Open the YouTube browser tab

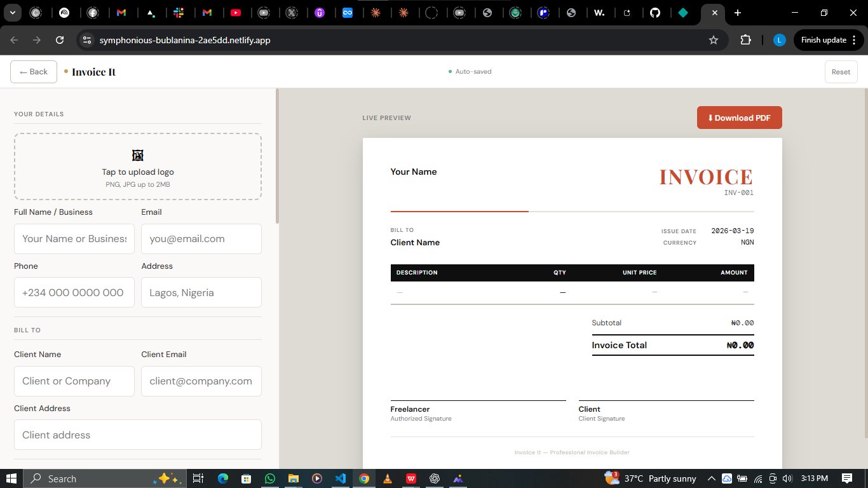pos(236,13)
